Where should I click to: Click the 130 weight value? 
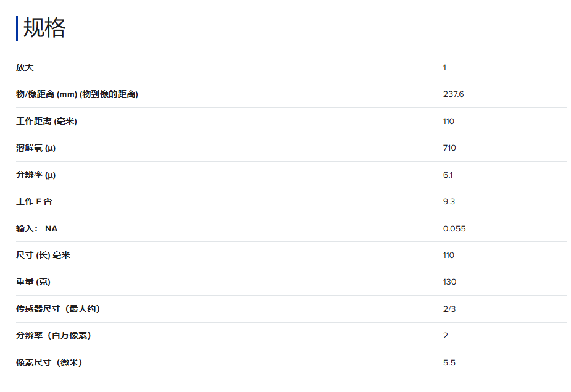pos(449,282)
